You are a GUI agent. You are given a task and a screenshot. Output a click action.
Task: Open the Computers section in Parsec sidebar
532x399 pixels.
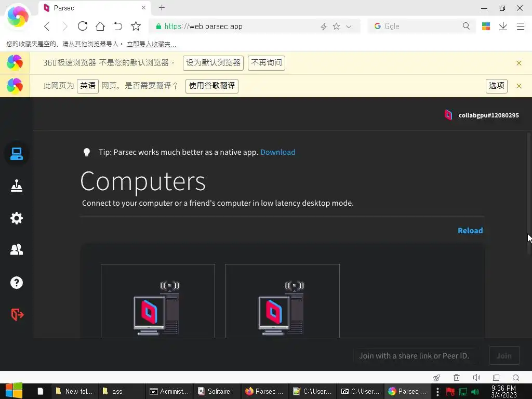point(16,154)
